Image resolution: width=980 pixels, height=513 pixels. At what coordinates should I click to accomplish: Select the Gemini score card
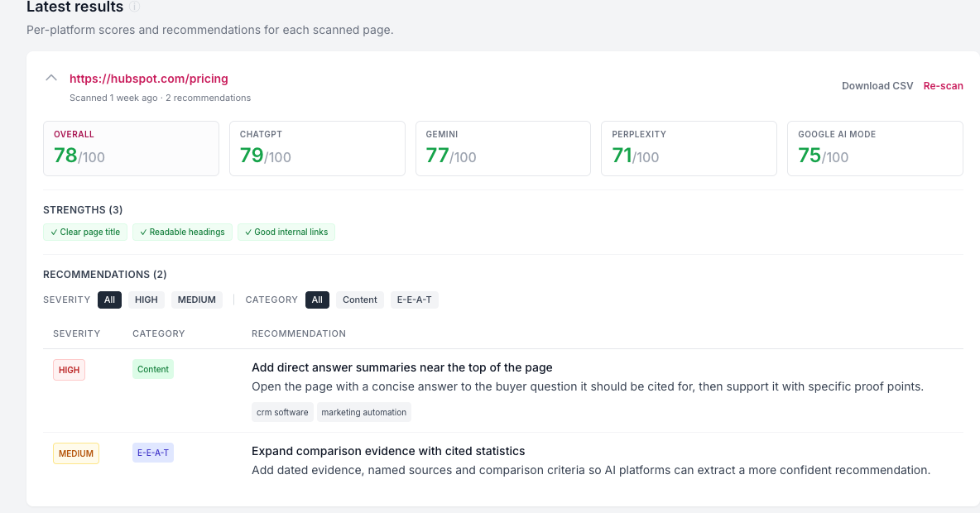point(503,149)
